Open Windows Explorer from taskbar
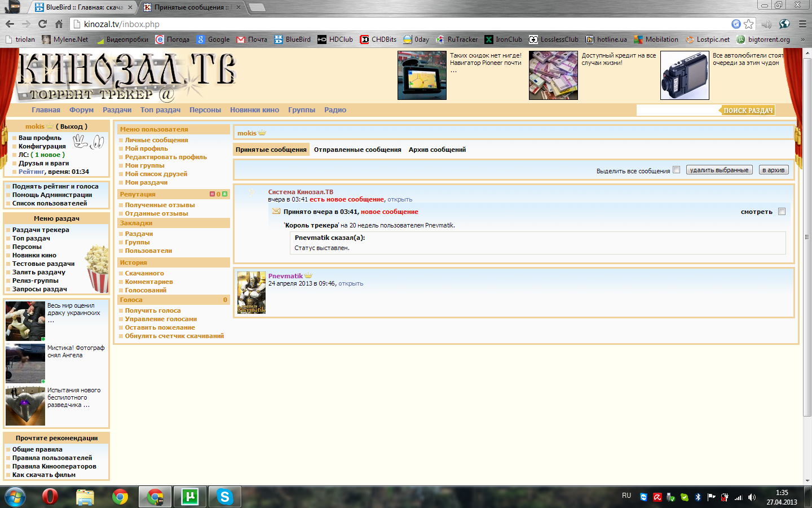 pyautogui.click(x=85, y=497)
